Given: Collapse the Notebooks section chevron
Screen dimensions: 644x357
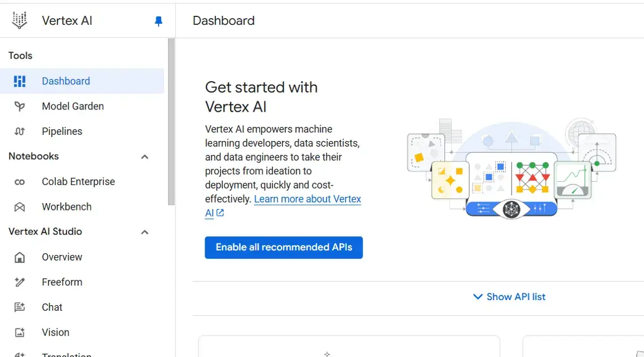Looking at the screenshot, I should coord(145,157).
